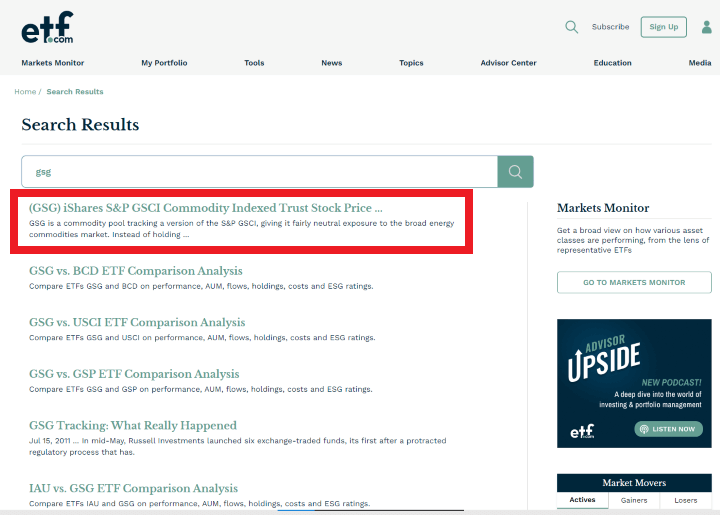Open the News menu

pyautogui.click(x=332, y=63)
